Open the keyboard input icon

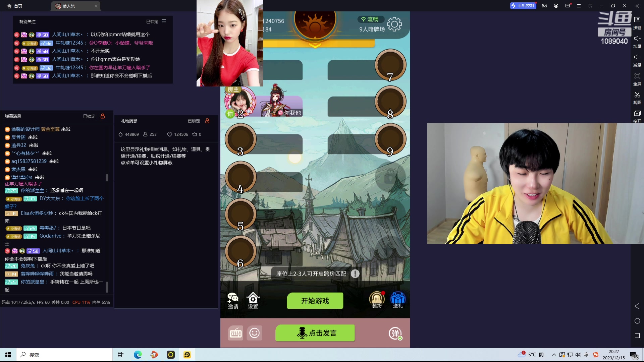tap(235, 333)
